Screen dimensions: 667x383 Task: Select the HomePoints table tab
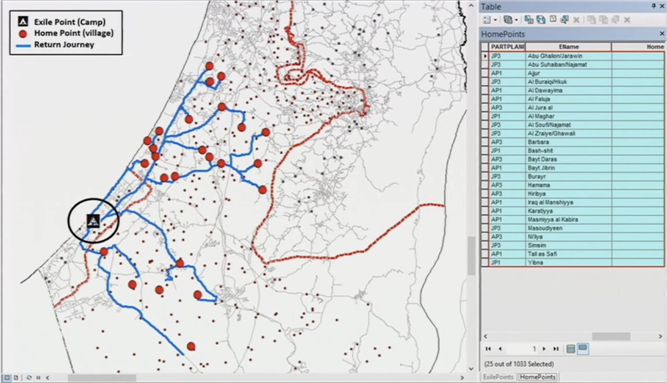(x=538, y=377)
